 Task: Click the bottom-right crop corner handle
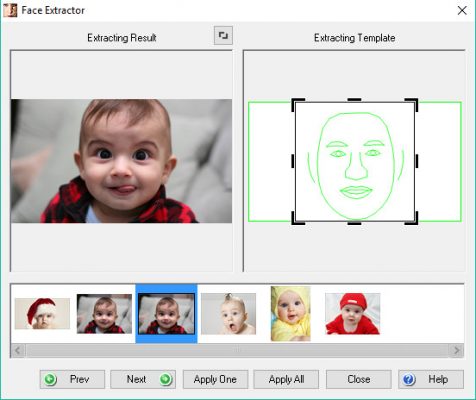coord(412,218)
